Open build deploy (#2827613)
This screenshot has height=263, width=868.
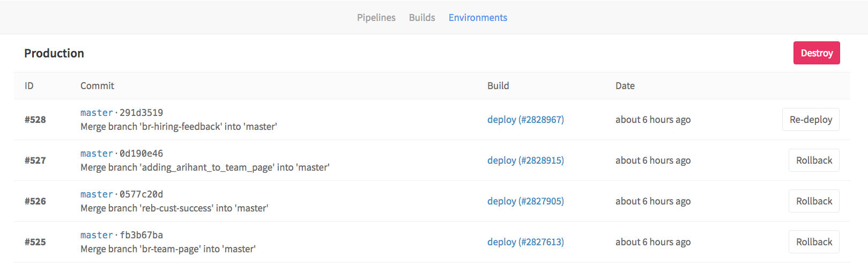pyautogui.click(x=525, y=242)
